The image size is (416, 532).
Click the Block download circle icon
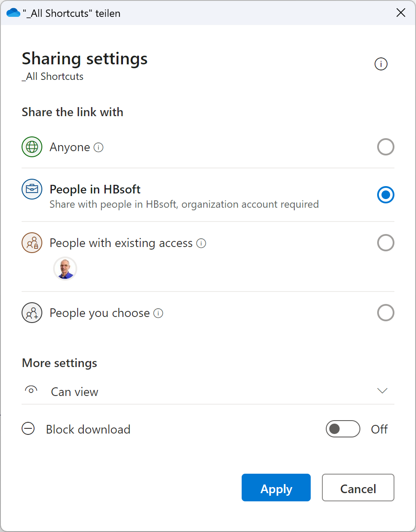(x=28, y=429)
